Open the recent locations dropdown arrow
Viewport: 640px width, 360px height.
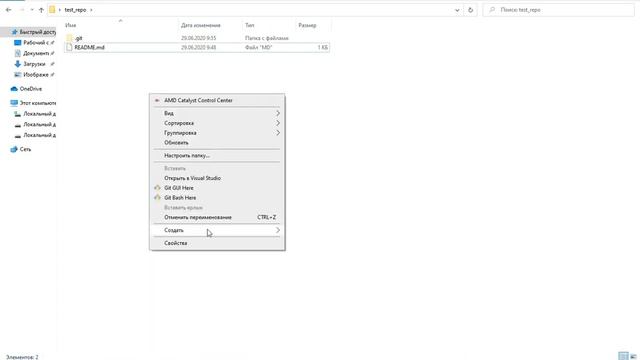point(32,10)
